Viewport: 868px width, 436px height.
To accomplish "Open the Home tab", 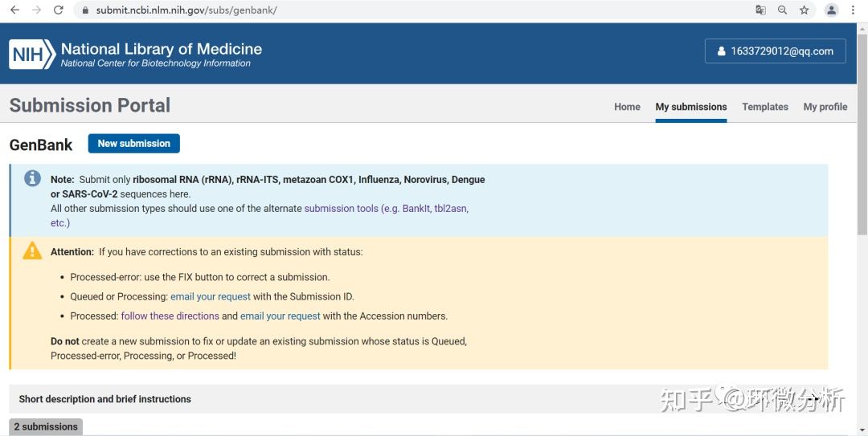I will (x=627, y=107).
